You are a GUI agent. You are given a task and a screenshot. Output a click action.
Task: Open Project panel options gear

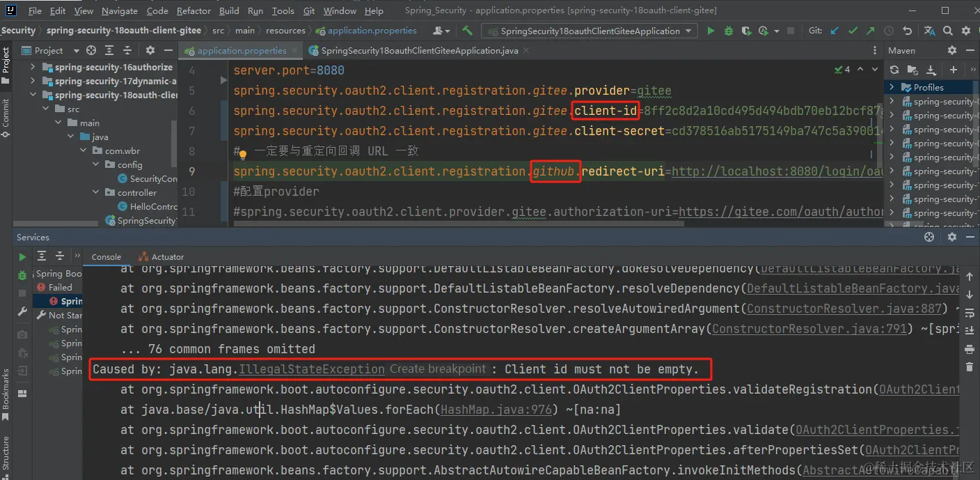pyautogui.click(x=150, y=50)
